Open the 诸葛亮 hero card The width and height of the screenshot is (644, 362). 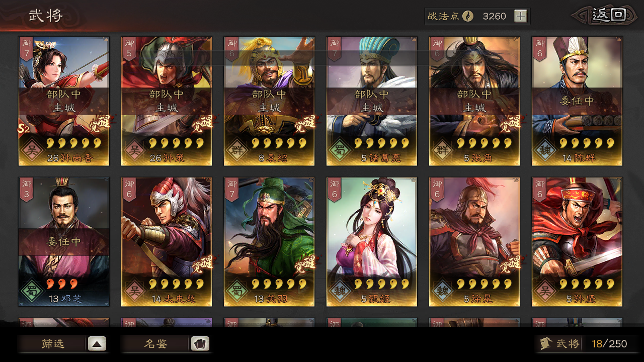pos(372,101)
